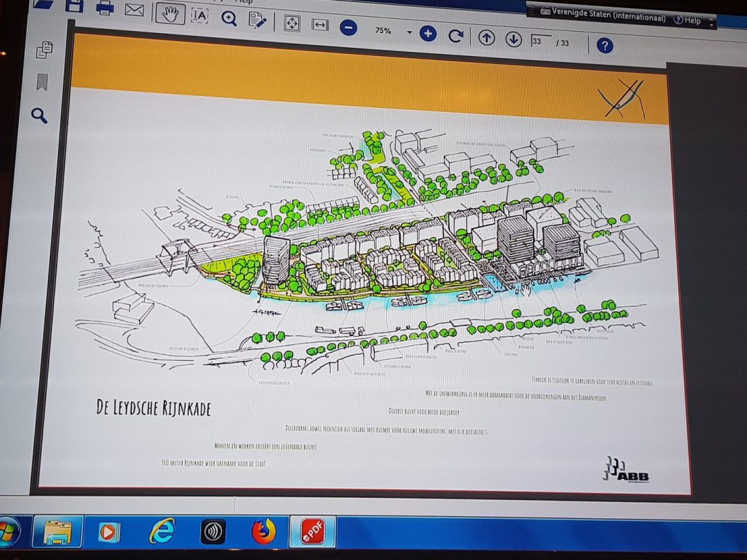Fit page to window width
Screen dimensions: 747x560
pos(320,25)
